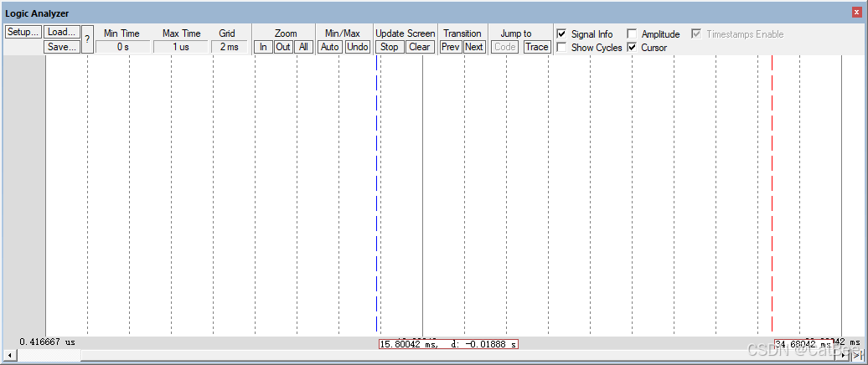This screenshot has width=868, height=365.
Task: Click the 34.68042 ms time readout
Action: coord(803,345)
